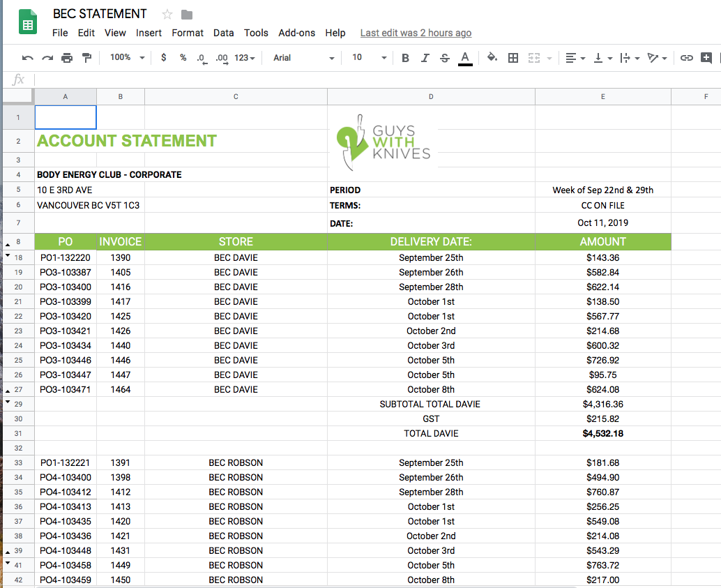Toggle italic formatting
Screen dimensions: 721x588
425,58
